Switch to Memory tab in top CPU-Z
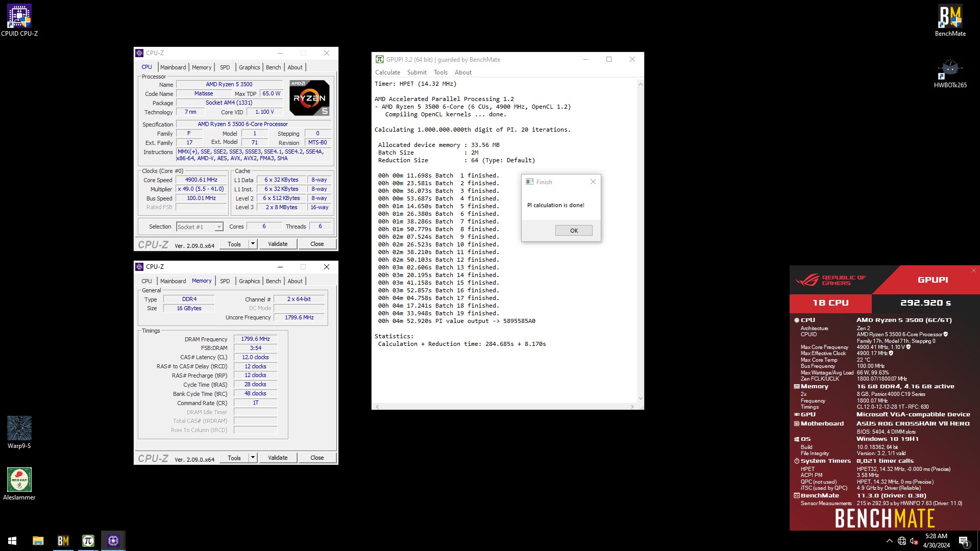This screenshot has width=980, height=551. point(202,67)
